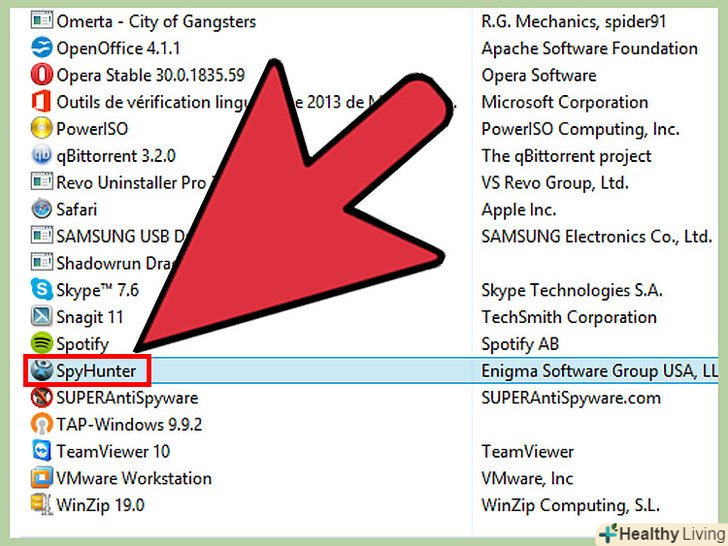Click the red Opera Stable icon
The width and height of the screenshot is (728, 546).
(x=42, y=75)
